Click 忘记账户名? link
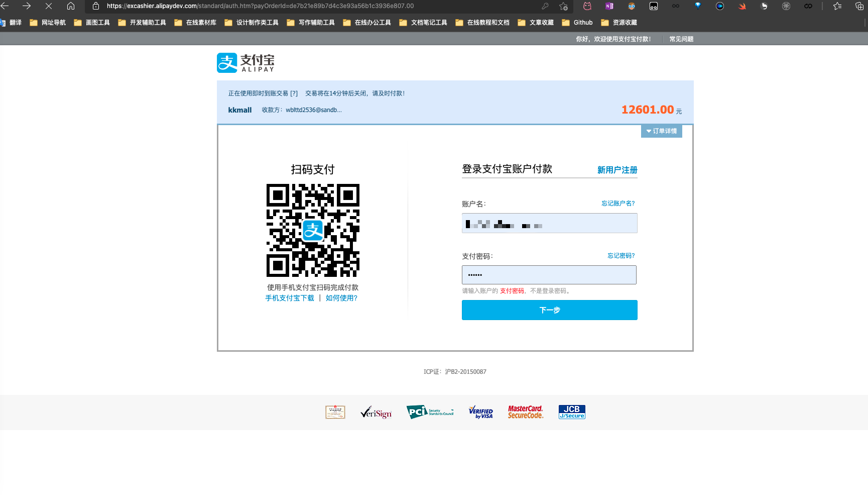The width and height of the screenshot is (868, 504). coord(618,204)
